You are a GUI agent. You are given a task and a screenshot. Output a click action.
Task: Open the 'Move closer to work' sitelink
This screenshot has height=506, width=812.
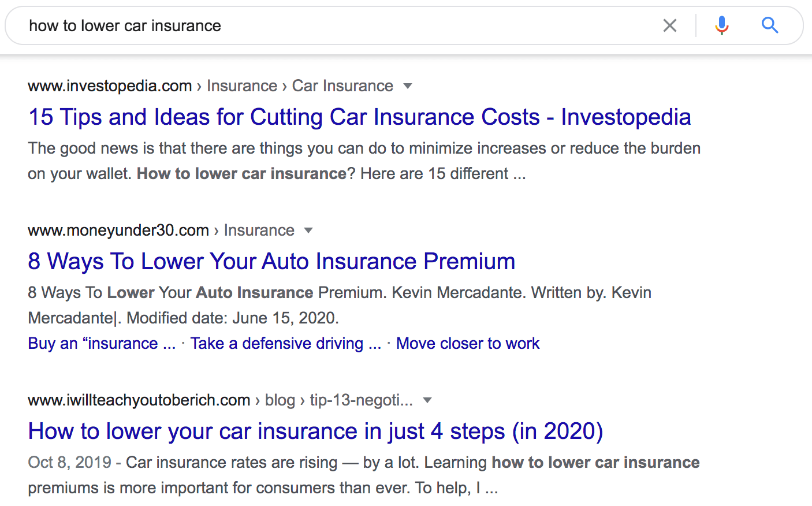pyautogui.click(x=468, y=343)
